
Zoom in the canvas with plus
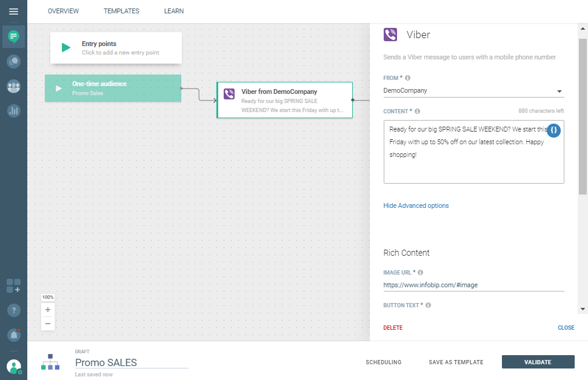pos(48,310)
